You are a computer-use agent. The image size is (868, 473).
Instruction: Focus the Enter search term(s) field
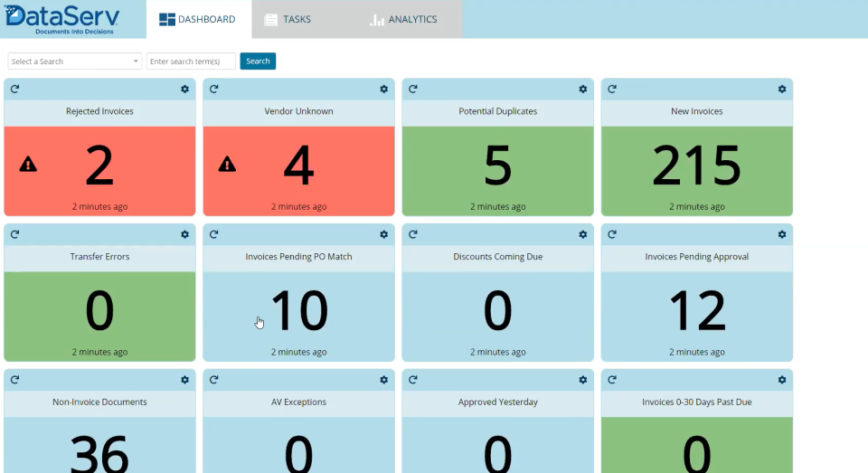(x=191, y=61)
